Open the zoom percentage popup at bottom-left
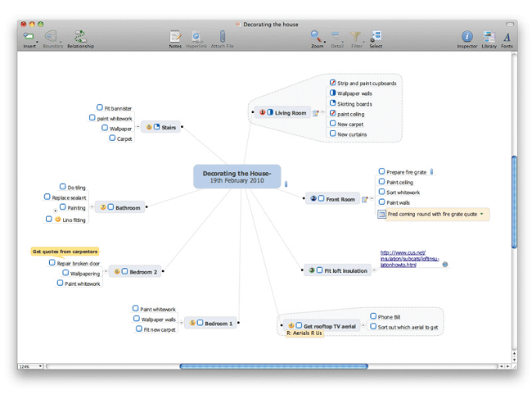This screenshot has width=532, height=399. tap(29, 366)
